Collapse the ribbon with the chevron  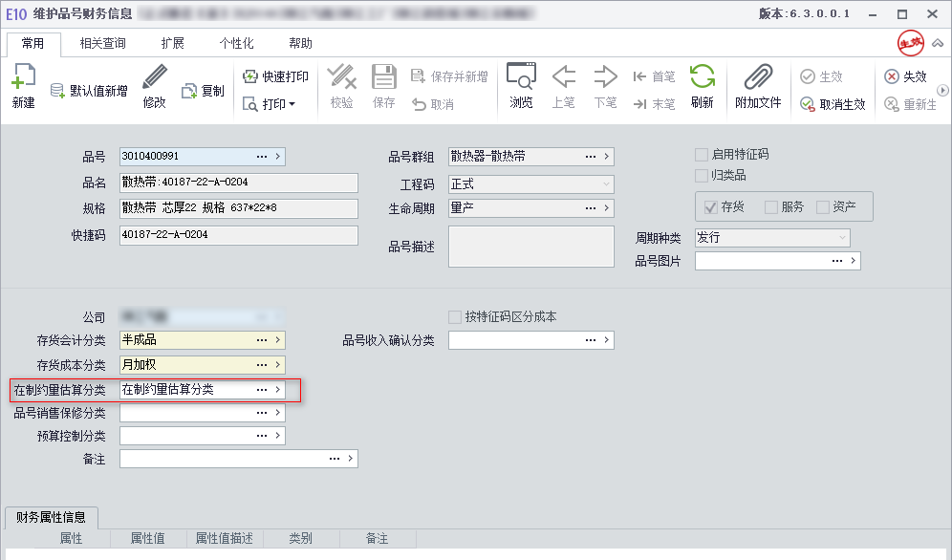point(938,43)
